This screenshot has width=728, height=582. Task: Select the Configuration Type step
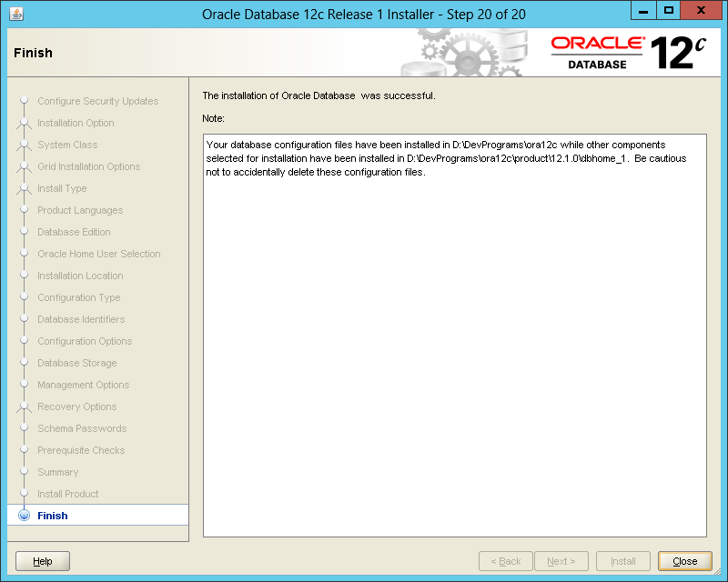79,297
